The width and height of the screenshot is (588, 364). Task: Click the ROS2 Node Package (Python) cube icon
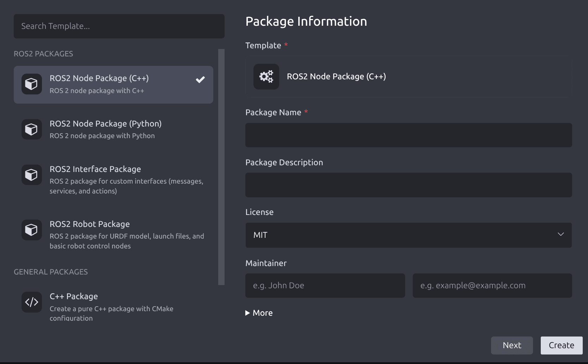[x=31, y=129]
